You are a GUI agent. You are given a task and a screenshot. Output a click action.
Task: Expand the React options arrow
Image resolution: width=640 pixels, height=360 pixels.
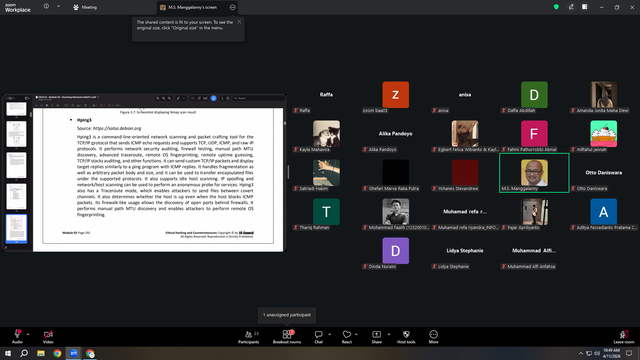(356, 334)
